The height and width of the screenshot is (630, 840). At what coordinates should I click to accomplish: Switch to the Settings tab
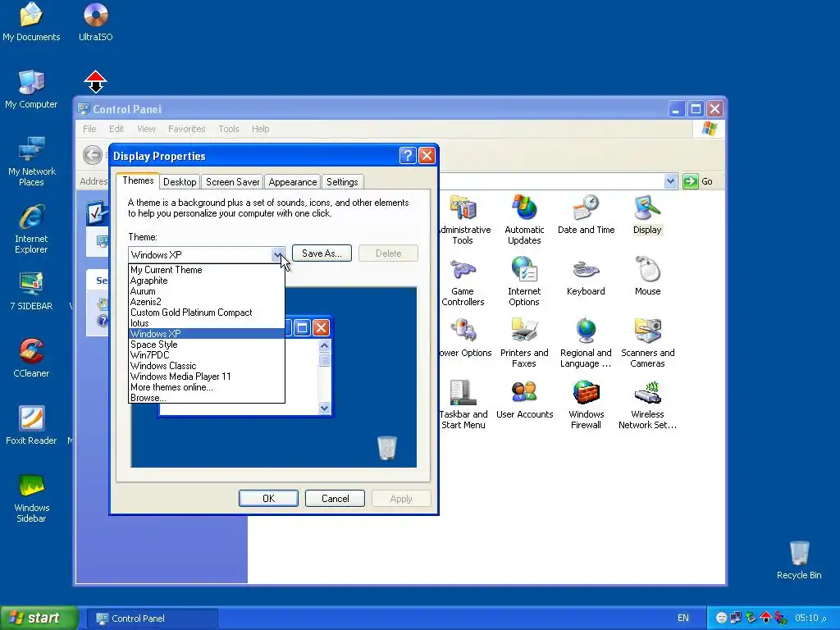pos(342,182)
